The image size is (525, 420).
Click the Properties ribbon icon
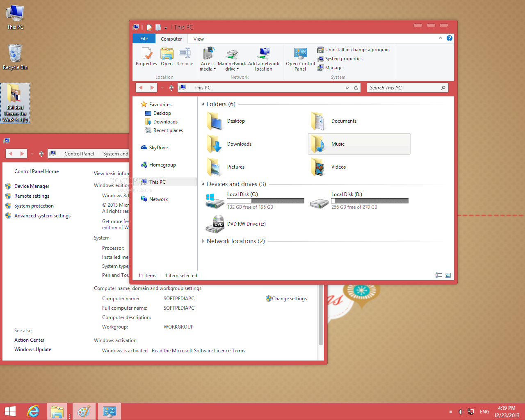click(x=146, y=57)
